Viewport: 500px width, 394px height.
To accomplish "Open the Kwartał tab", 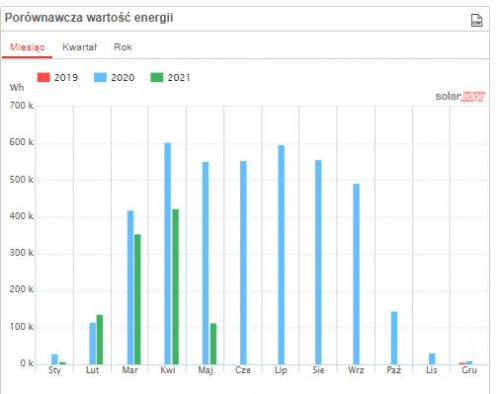I will [80, 47].
